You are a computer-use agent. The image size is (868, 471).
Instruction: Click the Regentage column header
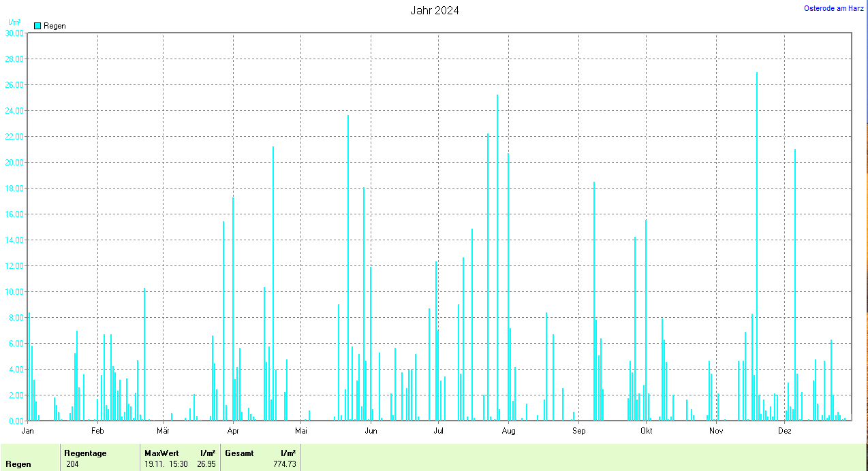pos(85,453)
